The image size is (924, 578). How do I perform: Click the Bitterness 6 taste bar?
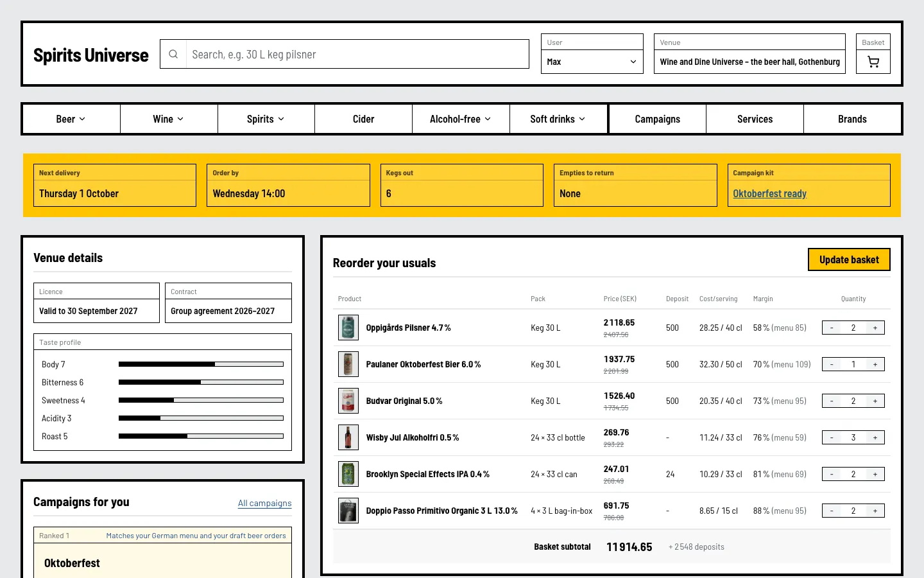pos(201,382)
